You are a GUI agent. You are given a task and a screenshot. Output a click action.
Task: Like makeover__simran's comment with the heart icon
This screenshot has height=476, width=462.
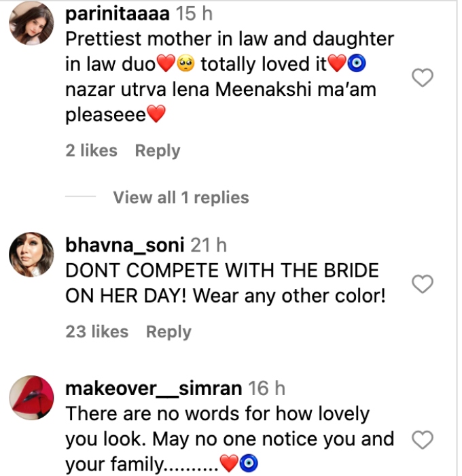[x=423, y=440]
